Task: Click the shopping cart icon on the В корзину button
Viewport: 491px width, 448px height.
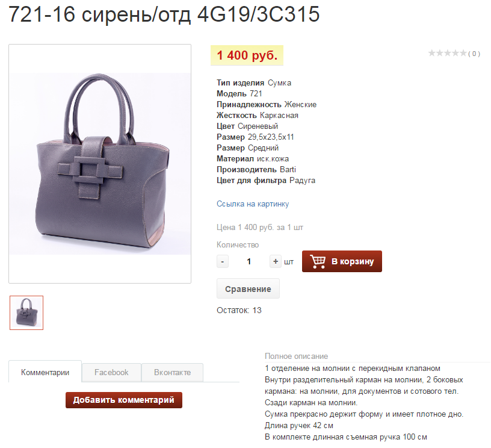Action: coord(318,261)
